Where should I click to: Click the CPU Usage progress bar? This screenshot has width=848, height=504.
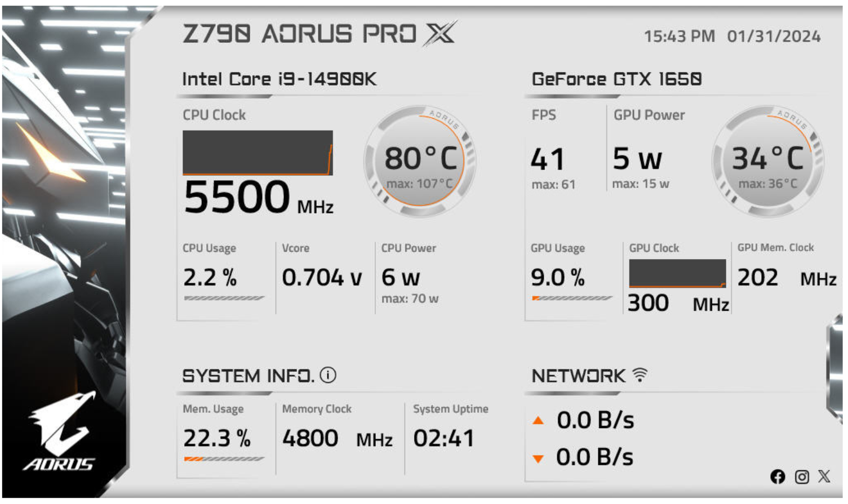[224, 298]
